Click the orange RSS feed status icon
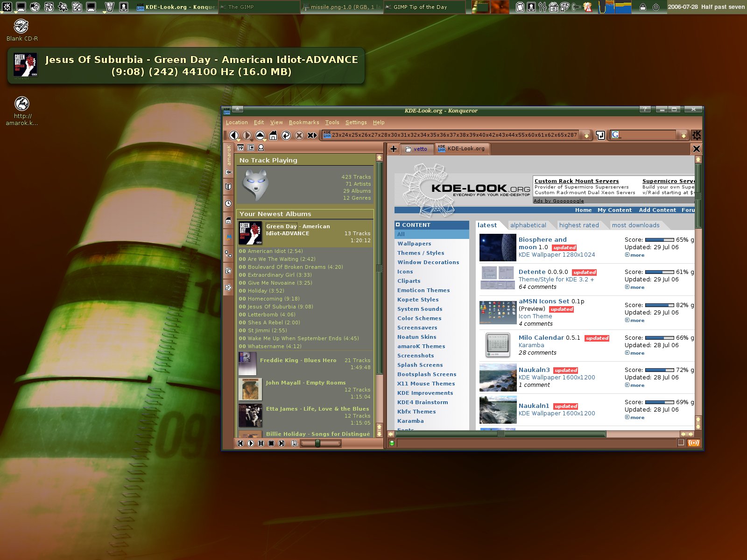This screenshot has width=747, height=560. pyautogui.click(x=694, y=443)
